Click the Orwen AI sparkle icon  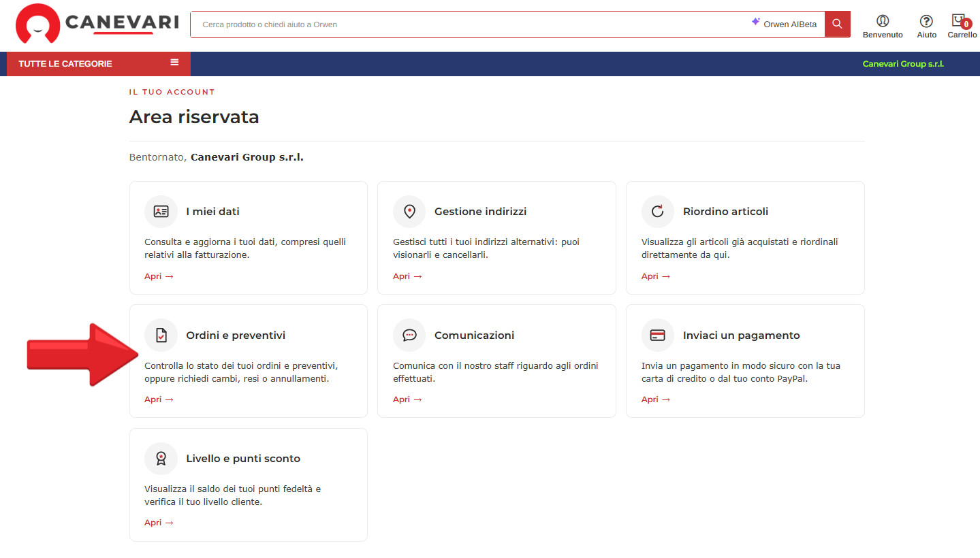[755, 22]
